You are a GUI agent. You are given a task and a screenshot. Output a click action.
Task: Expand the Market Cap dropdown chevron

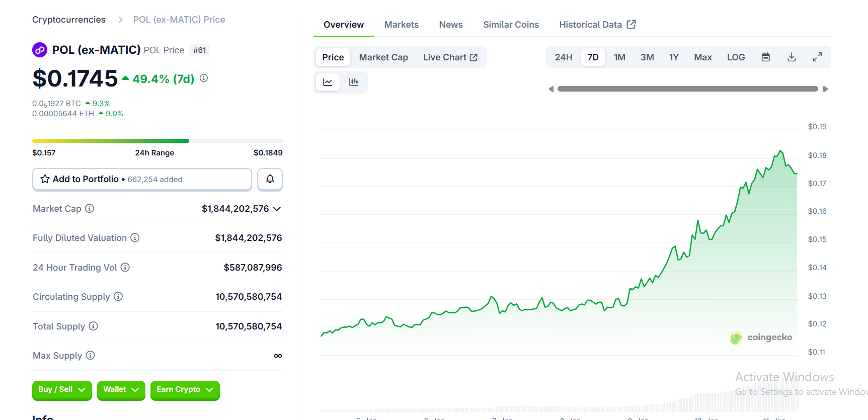pos(277,209)
